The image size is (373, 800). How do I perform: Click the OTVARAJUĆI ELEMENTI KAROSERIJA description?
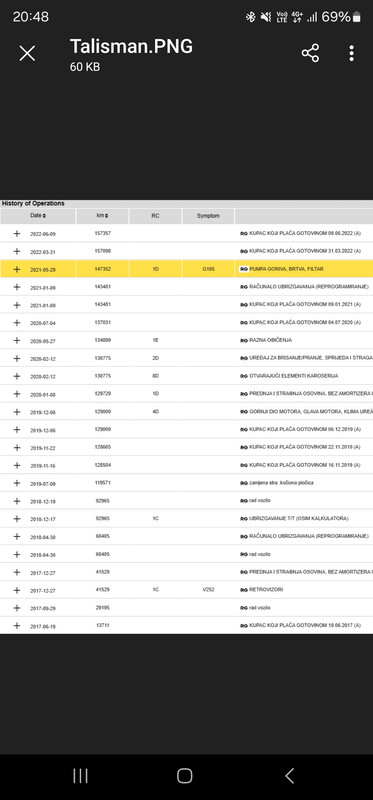pos(293,376)
